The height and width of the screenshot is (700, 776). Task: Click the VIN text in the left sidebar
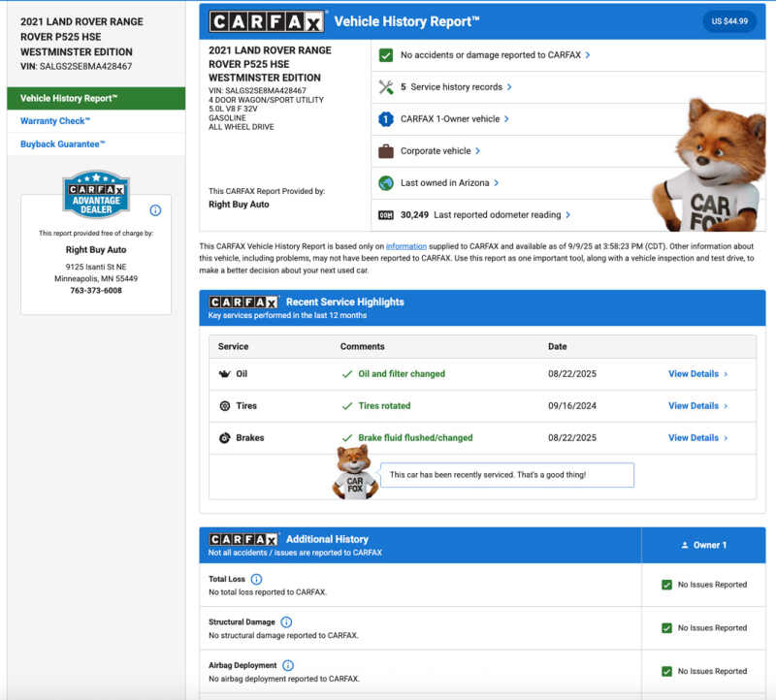pyautogui.click(x=77, y=66)
